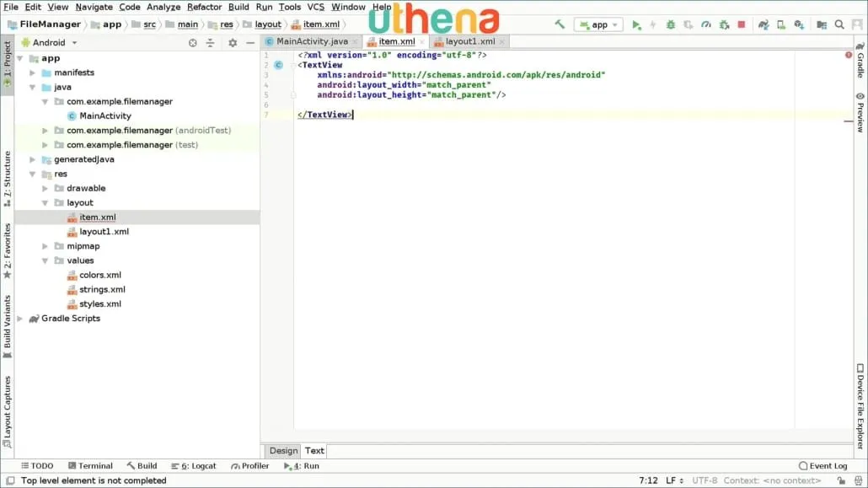Toggle the Structure side panel
This screenshot has height=488, width=868.
point(8,179)
